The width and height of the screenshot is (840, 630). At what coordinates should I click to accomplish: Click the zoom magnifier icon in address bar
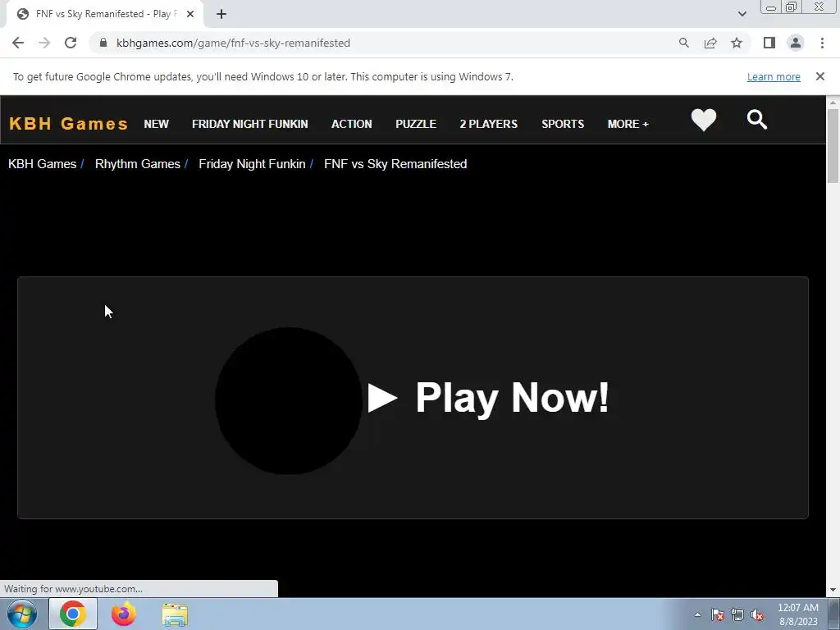pos(683,43)
